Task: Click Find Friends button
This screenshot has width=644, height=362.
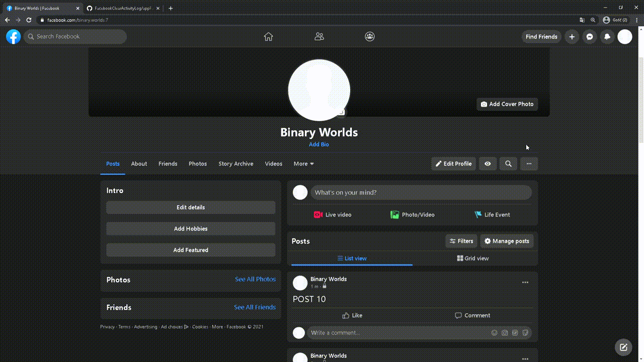Action: coord(541,37)
